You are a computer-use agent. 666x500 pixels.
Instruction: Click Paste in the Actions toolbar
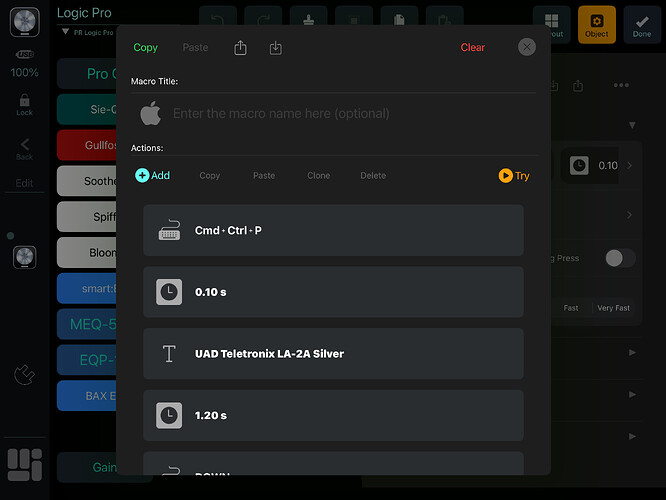pyautogui.click(x=264, y=175)
